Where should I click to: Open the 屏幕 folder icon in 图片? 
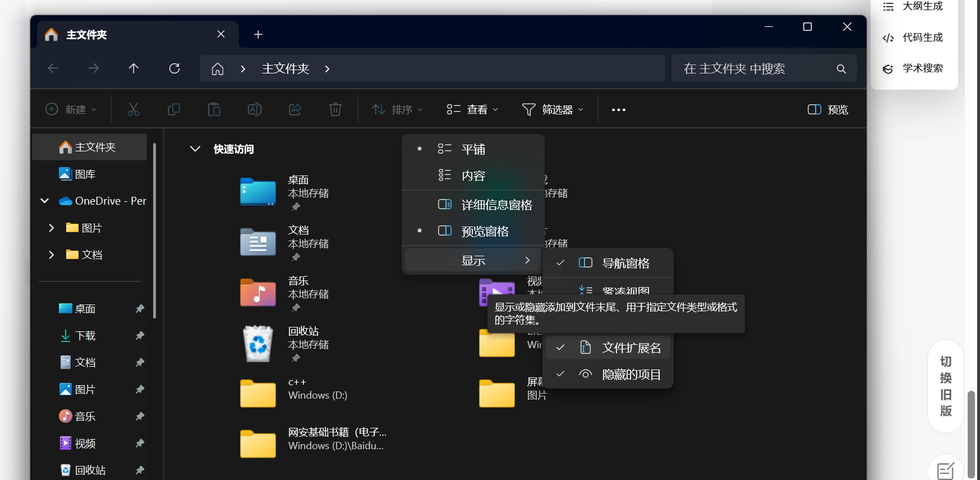tap(497, 393)
